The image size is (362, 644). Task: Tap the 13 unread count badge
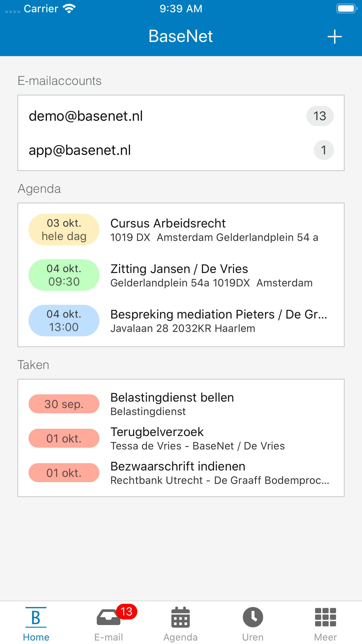320,116
